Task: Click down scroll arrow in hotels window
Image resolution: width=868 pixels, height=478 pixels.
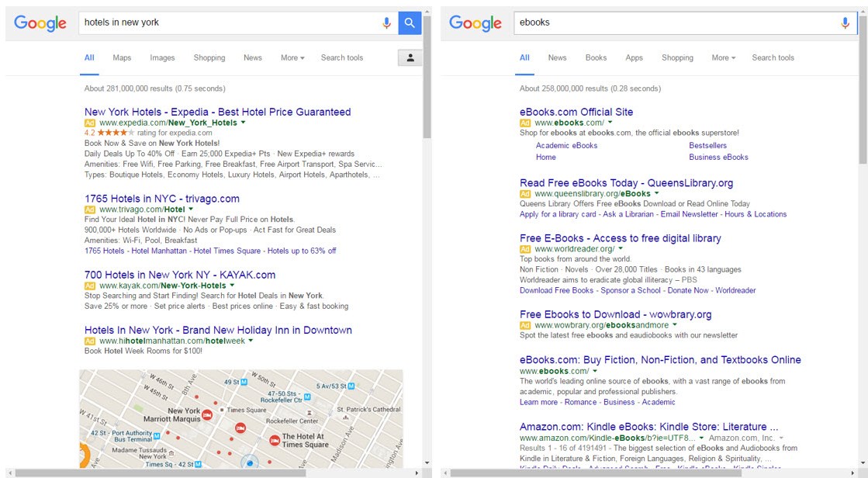Action: point(427,463)
